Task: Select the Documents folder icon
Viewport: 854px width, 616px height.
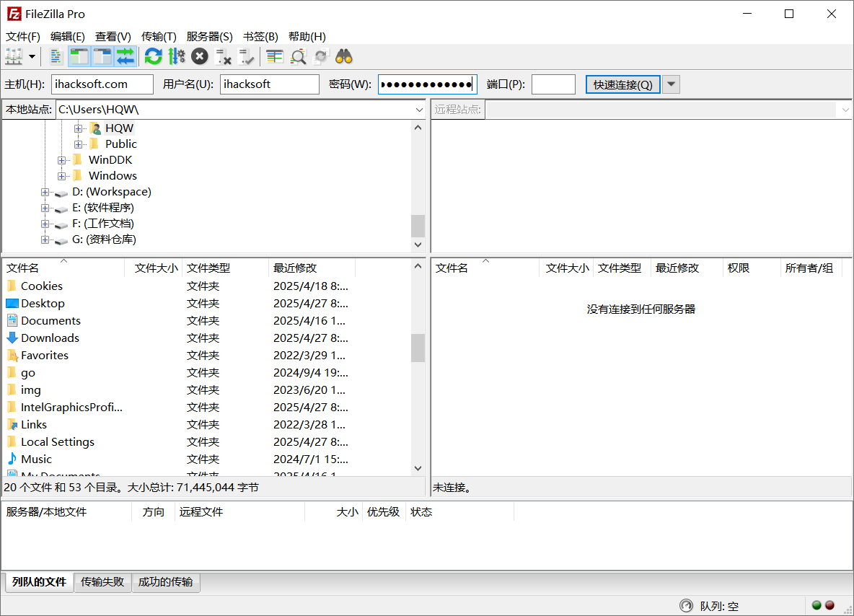Action: point(12,320)
